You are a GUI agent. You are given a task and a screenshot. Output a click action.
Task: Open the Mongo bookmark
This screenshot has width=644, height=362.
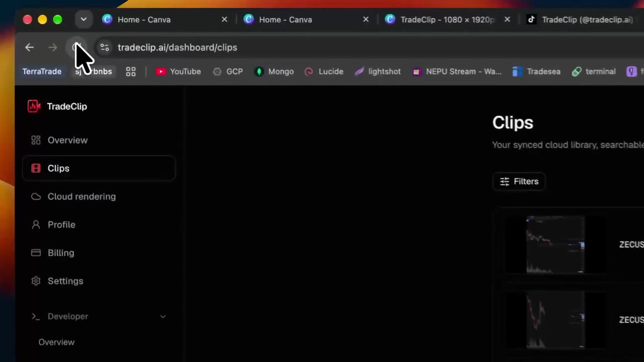coord(274,71)
